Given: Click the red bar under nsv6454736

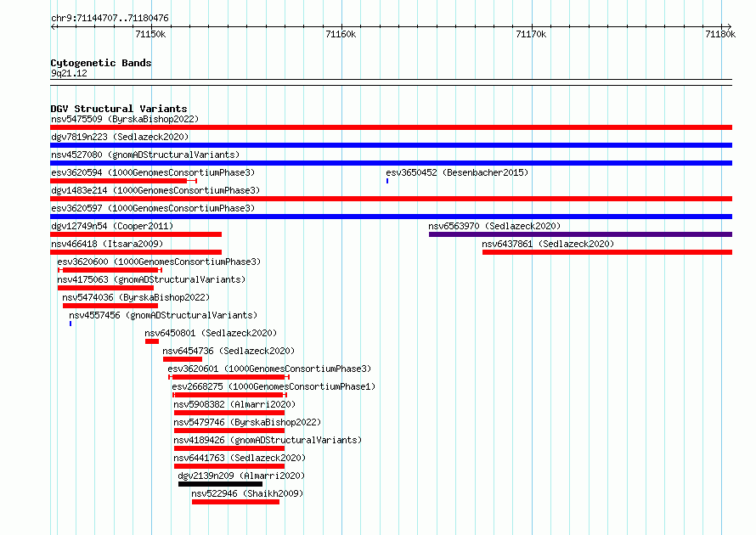Looking at the screenshot, I should [183, 359].
